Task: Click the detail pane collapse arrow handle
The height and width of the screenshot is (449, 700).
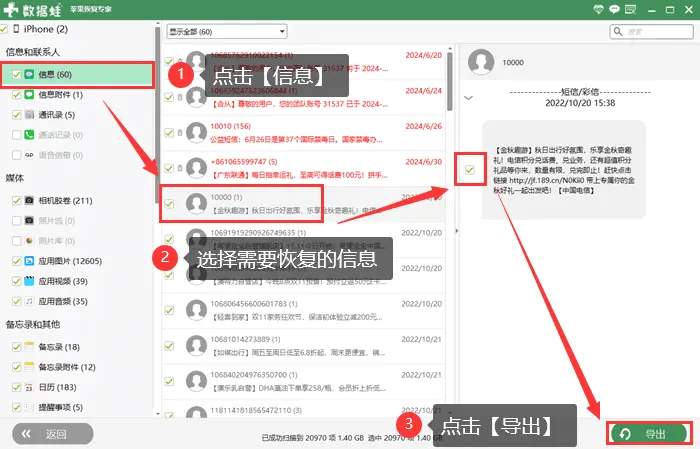Action: point(456,231)
